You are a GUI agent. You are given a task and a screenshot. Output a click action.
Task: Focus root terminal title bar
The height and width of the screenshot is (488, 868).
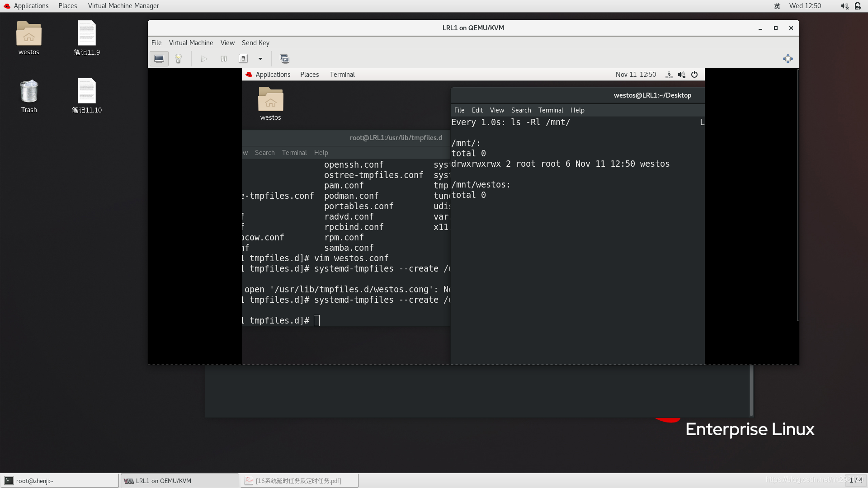click(x=346, y=138)
